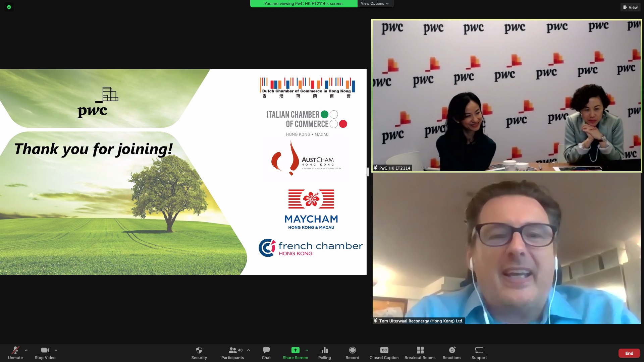Open the View layout menu
644x362 pixels.
click(630, 7)
